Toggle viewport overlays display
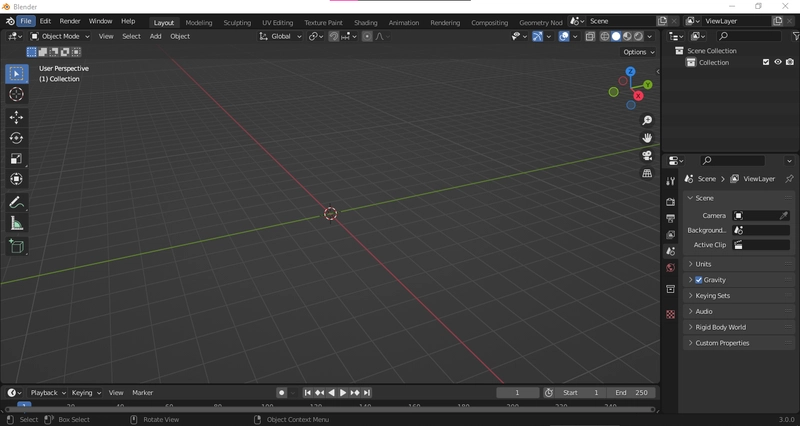The height and width of the screenshot is (426, 800). point(564,36)
